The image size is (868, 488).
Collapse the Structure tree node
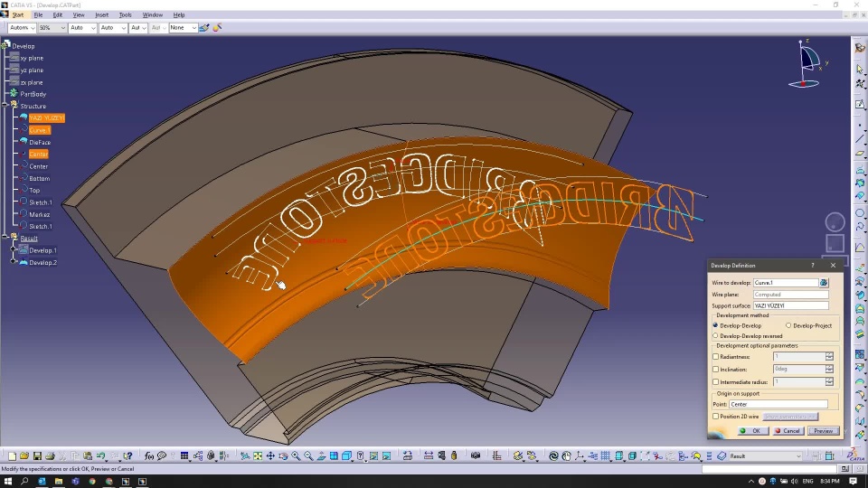point(5,104)
